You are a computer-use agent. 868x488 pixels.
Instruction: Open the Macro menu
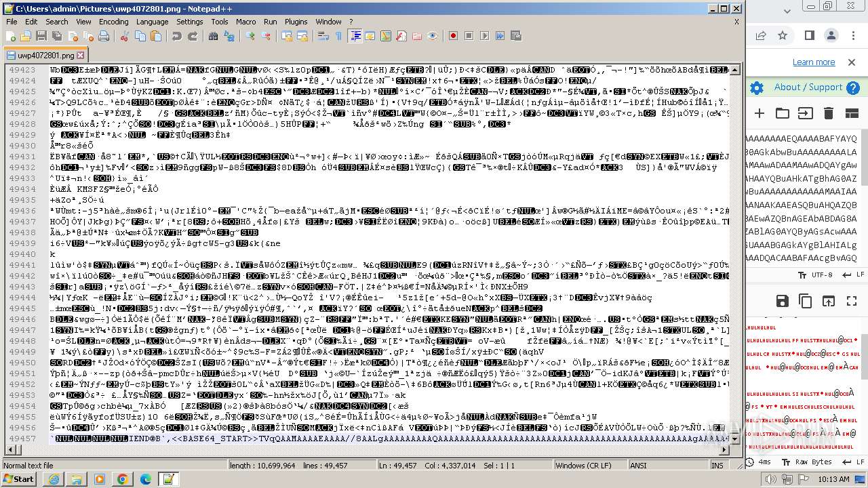click(245, 22)
